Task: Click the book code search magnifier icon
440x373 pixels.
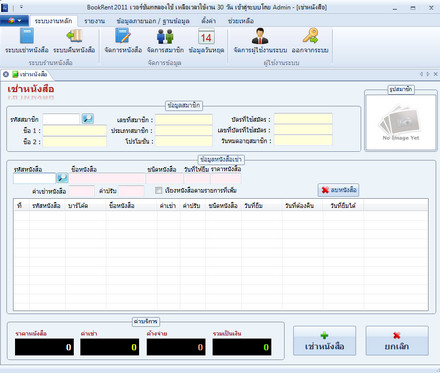Action: [x=62, y=178]
